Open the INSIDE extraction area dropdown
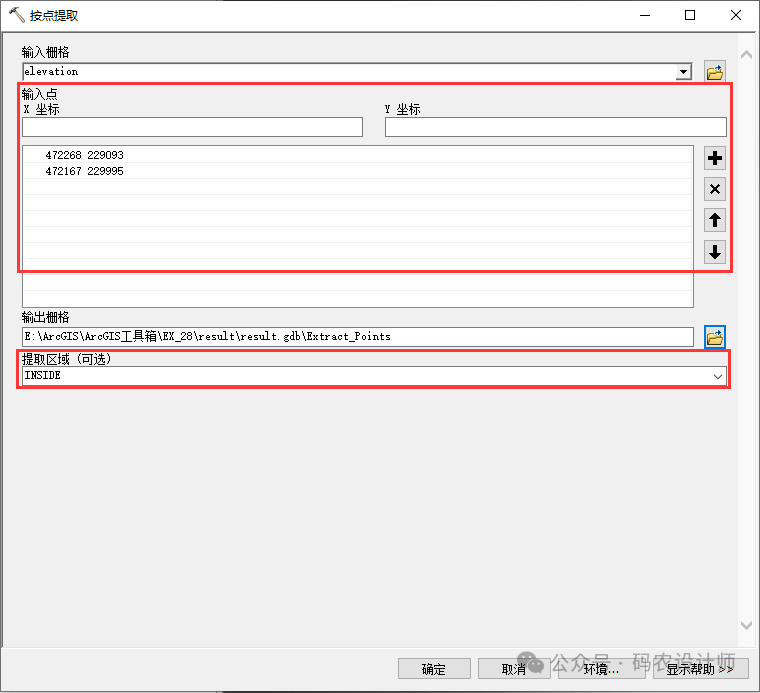The image size is (760, 693). tap(717, 376)
